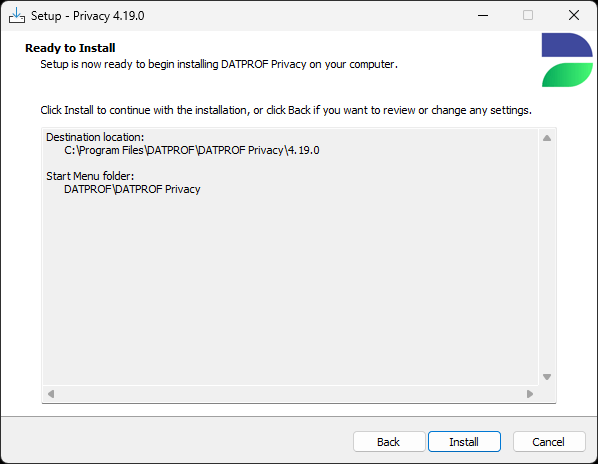Click the setup installer icon in title bar
Viewport: 598px width, 464px height.
pos(17,16)
